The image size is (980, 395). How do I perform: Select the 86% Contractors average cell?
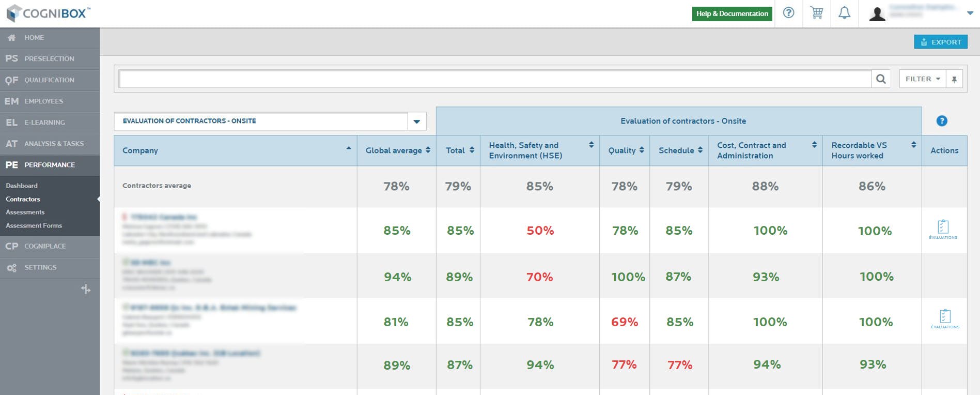pyautogui.click(x=872, y=186)
